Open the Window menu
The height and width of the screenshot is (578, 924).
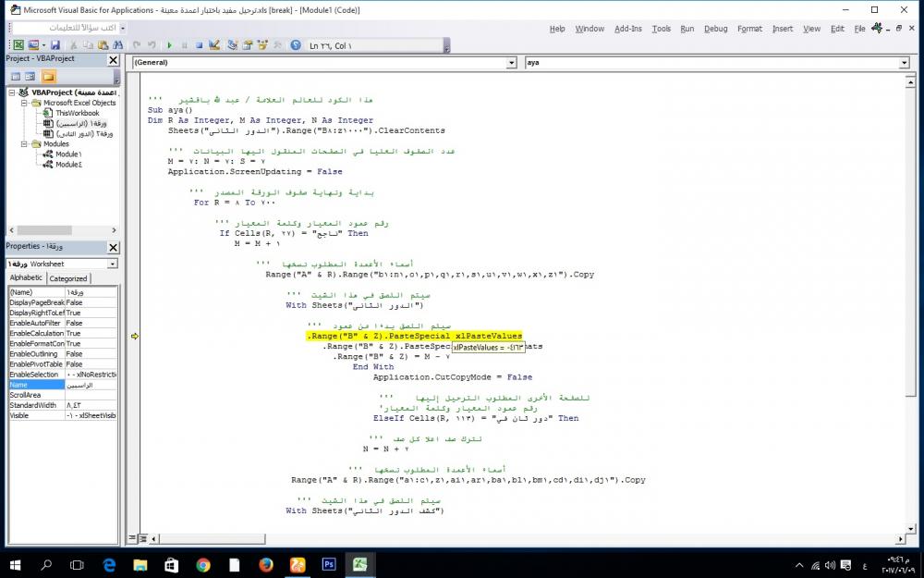point(590,29)
